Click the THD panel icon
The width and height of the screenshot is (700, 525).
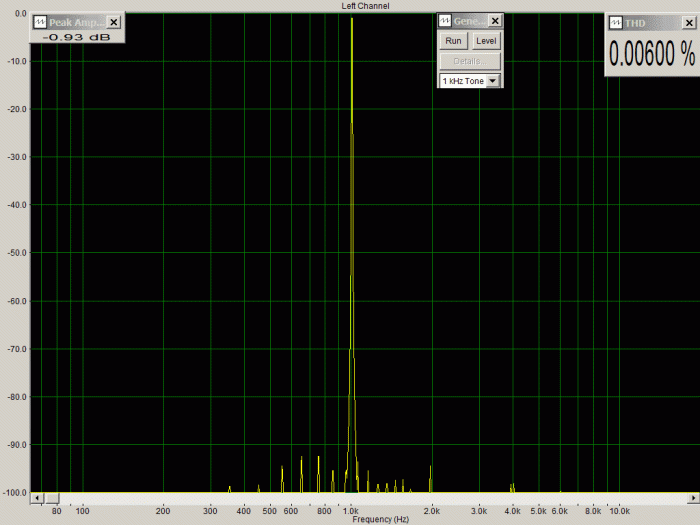click(616, 22)
